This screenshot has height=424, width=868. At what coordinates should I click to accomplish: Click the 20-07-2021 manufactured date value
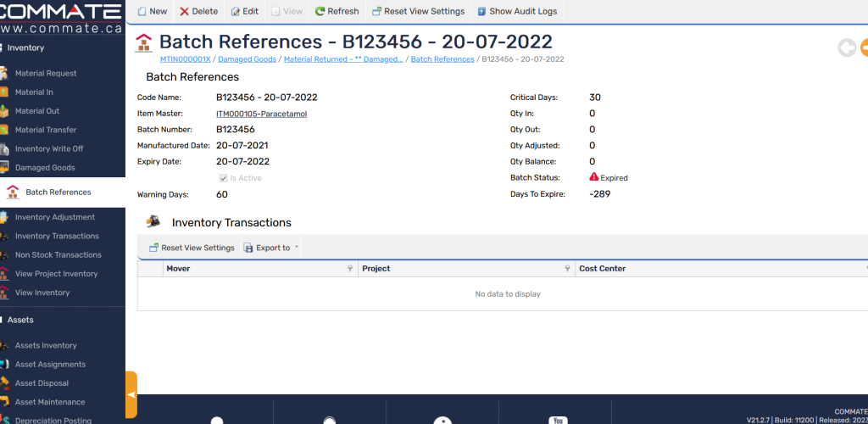(x=242, y=146)
